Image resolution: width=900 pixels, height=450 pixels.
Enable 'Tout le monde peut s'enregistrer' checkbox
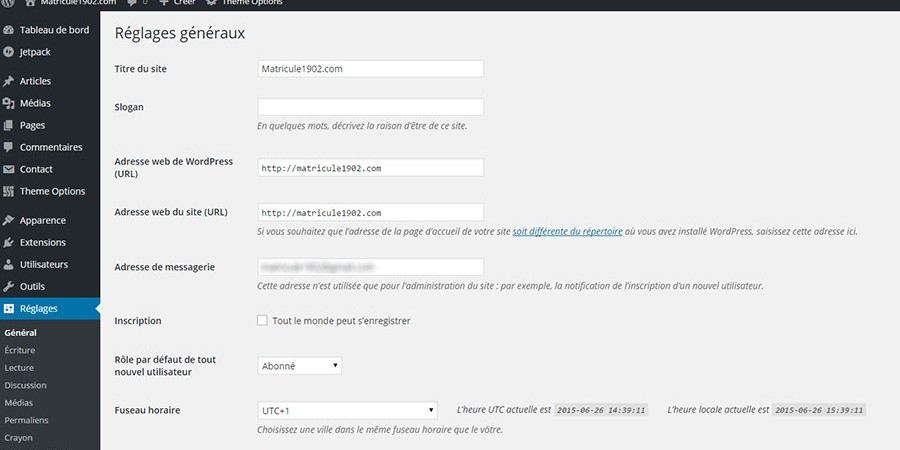point(262,320)
